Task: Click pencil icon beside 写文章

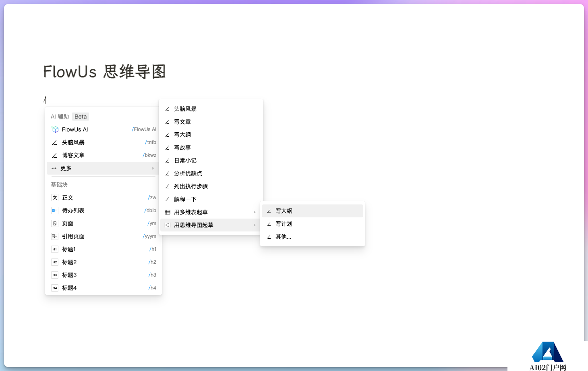Action: click(167, 122)
